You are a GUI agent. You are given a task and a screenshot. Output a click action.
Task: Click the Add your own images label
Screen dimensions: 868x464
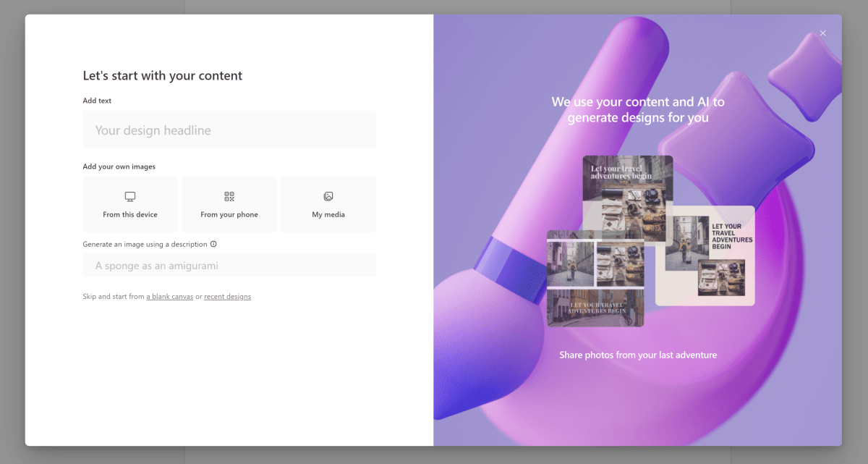click(x=119, y=166)
